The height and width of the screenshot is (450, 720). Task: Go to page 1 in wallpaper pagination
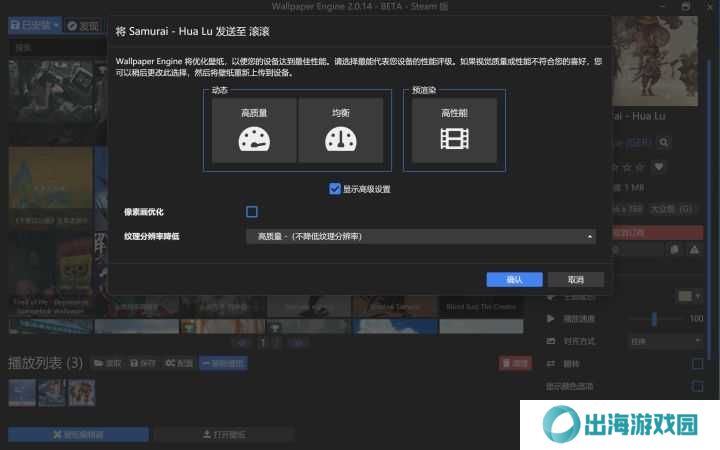tap(263, 343)
